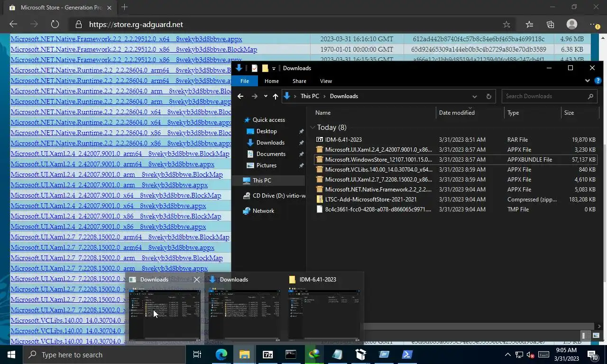Open Framework.2.2 x64 appx download link
607x364 pixels.
(126, 39)
